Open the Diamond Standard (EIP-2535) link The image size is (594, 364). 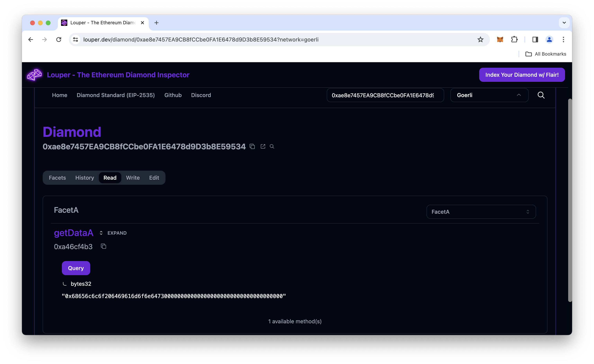116,95
